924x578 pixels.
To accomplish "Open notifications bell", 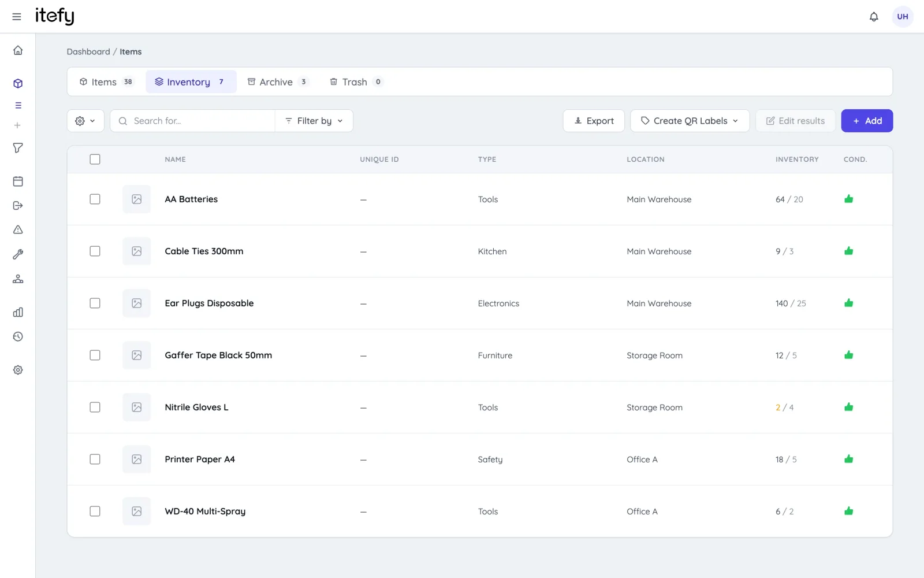I will (874, 17).
